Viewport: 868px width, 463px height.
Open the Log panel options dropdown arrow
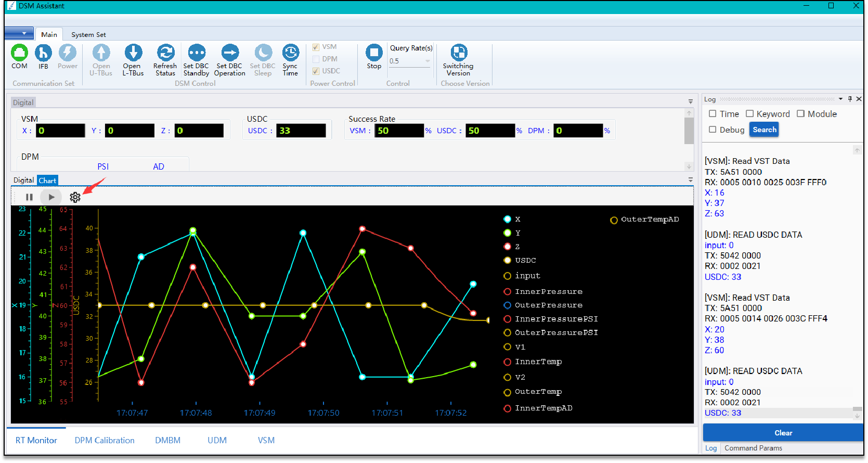(x=840, y=99)
